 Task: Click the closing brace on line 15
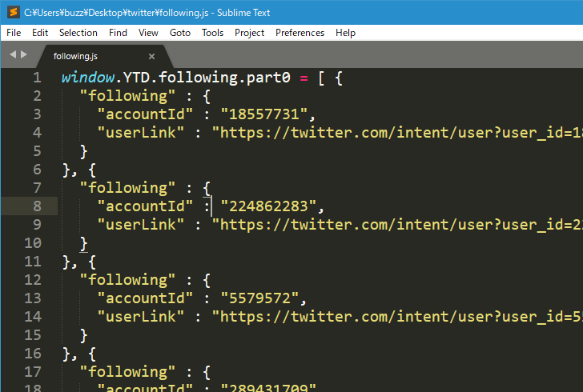(83, 335)
